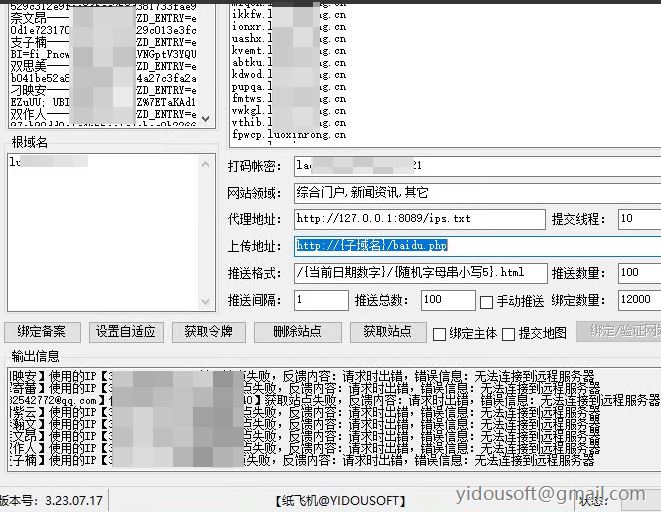Click the 推送数量 field showing 100
The width and height of the screenshot is (661, 512).
coord(638,273)
